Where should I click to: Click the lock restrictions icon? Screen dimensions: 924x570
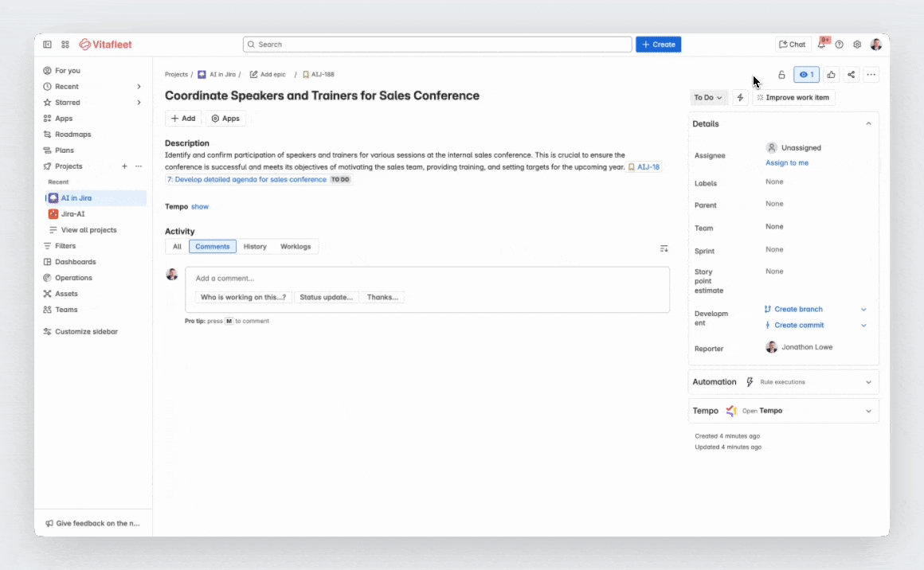click(781, 75)
